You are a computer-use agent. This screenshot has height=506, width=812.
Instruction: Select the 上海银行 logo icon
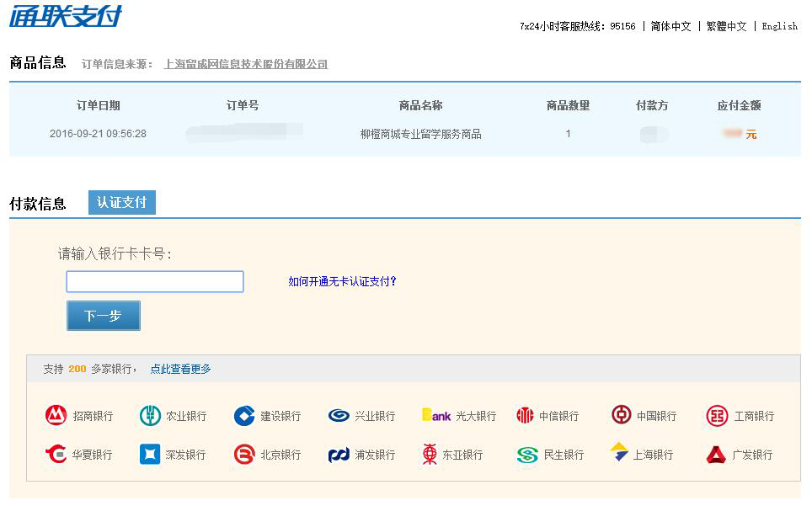619,451
